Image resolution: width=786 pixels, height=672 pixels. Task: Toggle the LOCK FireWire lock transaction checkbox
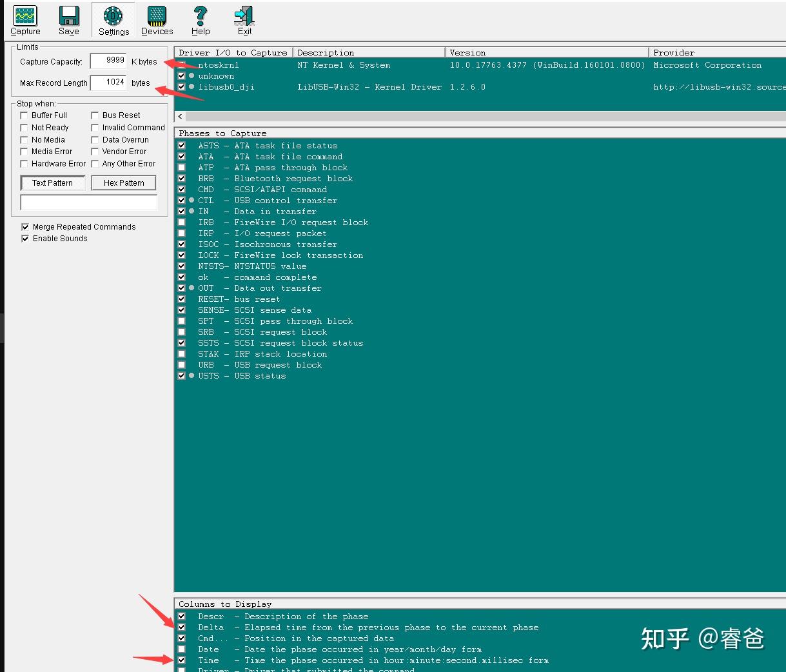(x=182, y=255)
